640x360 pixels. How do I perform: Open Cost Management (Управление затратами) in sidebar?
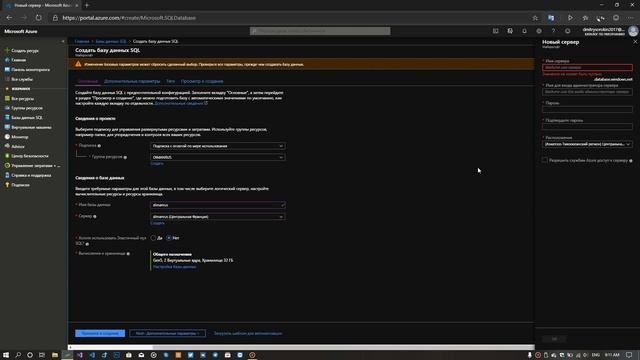pyautogui.click(x=35, y=166)
